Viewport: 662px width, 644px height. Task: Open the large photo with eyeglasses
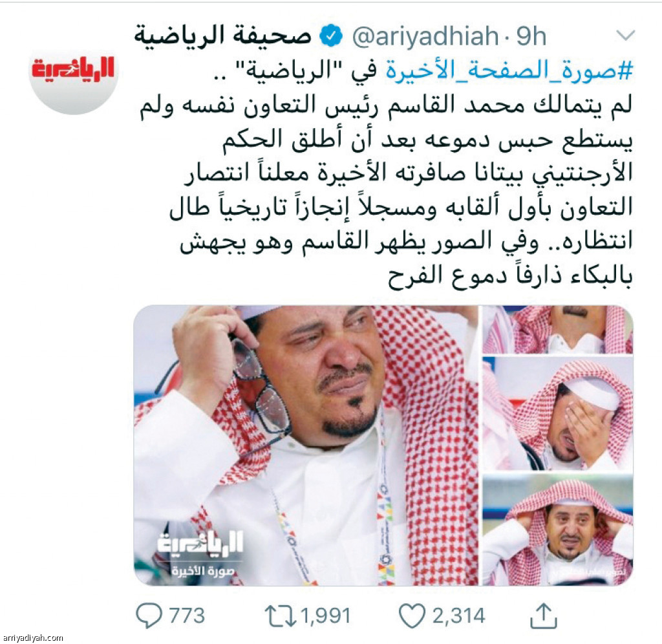pos(306,445)
